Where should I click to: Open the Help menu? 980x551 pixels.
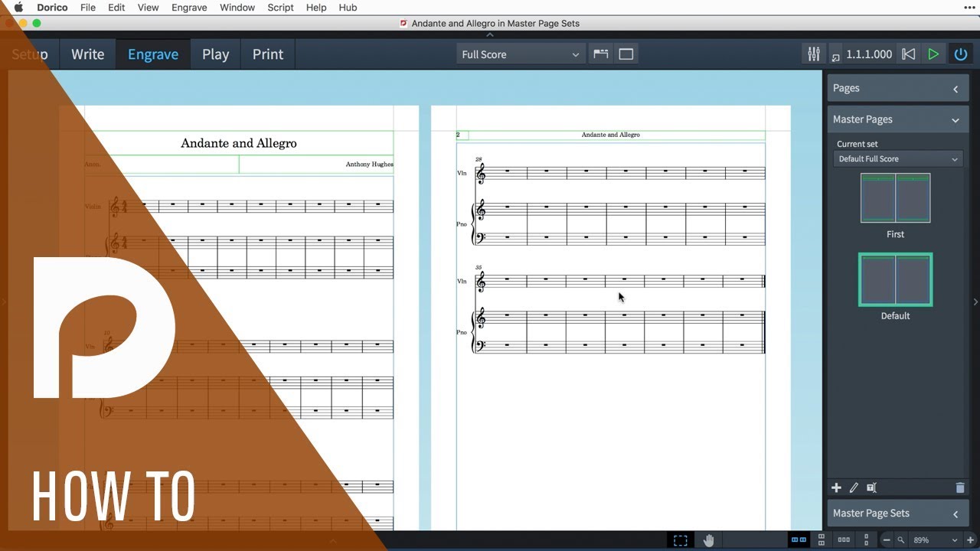click(316, 8)
